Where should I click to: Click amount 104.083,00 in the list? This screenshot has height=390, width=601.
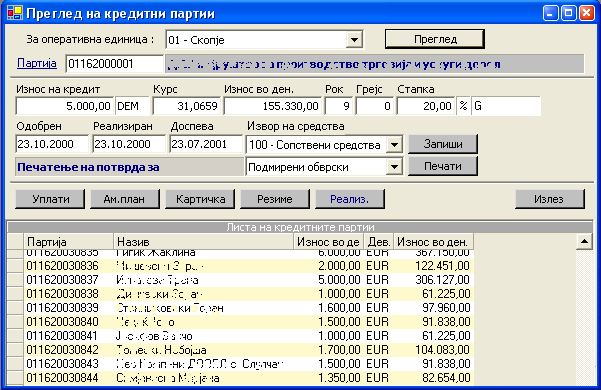[442, 350]
